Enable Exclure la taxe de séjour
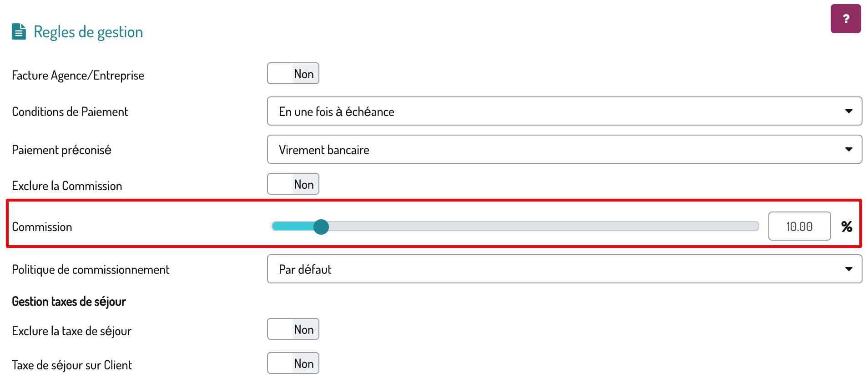 click(x=293, y=329)
